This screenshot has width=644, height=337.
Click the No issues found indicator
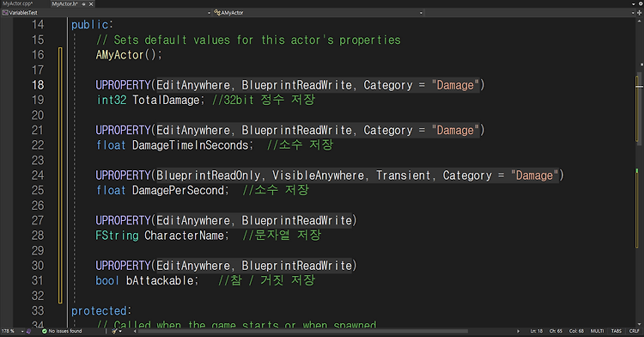click(x=62, y=331)
